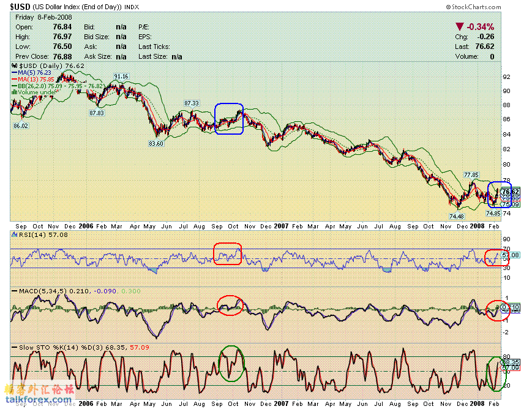Click the small icon before RSI(14)

(x=14, y=235)
